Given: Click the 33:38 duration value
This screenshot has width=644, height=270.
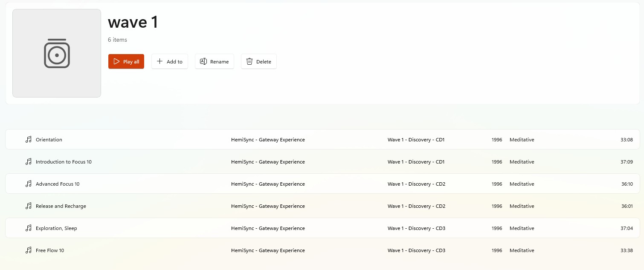Looking at the screenshot, I should pyautogui.click(x=627, y=250).
